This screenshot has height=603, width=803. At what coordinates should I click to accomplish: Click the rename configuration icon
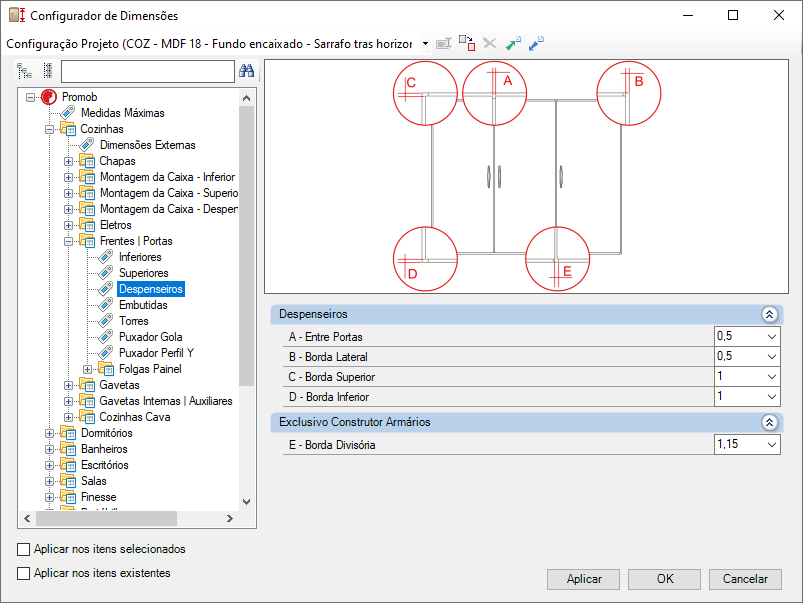[x=443, y=44]
